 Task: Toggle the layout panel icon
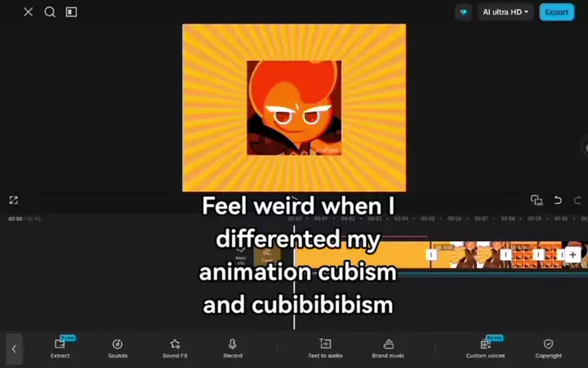point(71,12)
